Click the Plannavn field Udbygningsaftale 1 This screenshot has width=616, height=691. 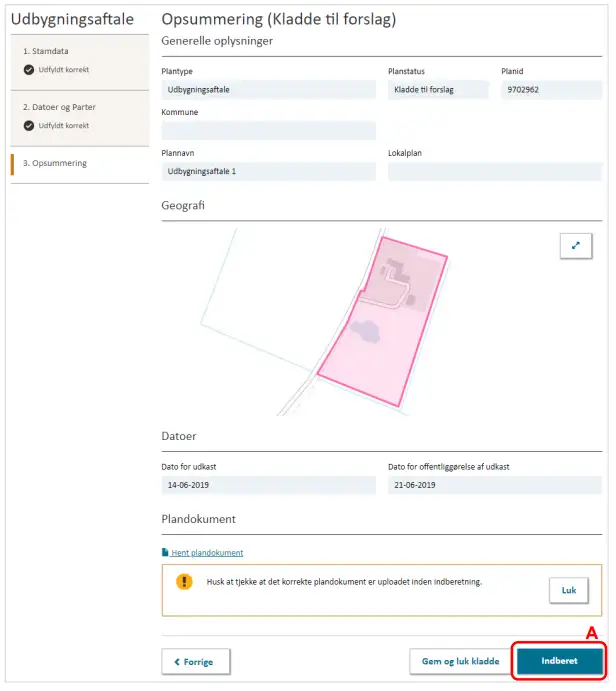268,171
